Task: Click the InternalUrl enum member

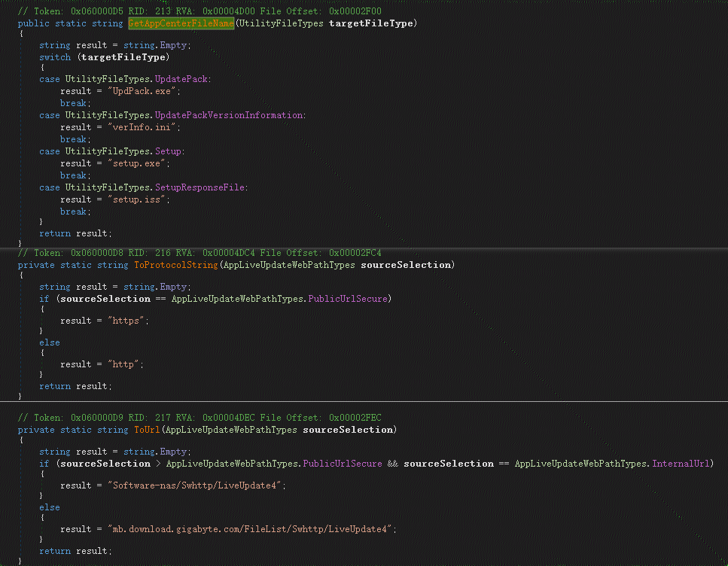Action: click(x=681, y=464)
